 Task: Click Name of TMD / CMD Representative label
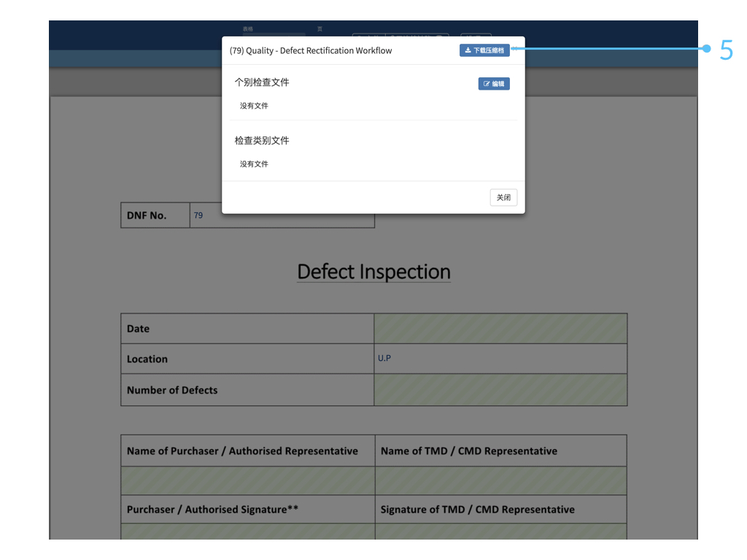(469, 451)
